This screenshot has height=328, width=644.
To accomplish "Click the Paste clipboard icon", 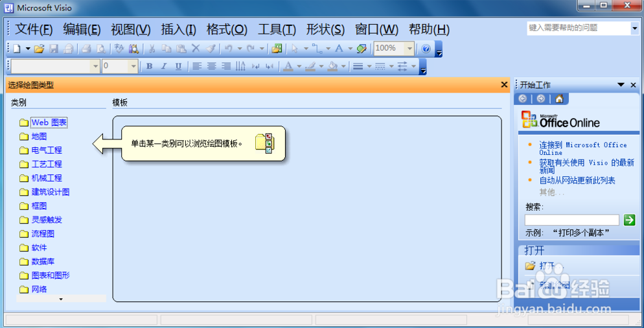I will tap(181, 49).
